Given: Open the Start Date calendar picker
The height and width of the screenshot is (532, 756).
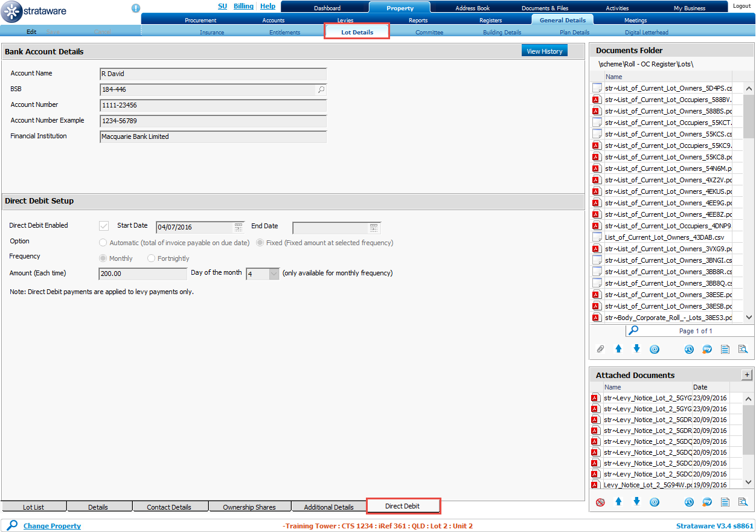Looking at the screenshot, I should click(239, 227).
